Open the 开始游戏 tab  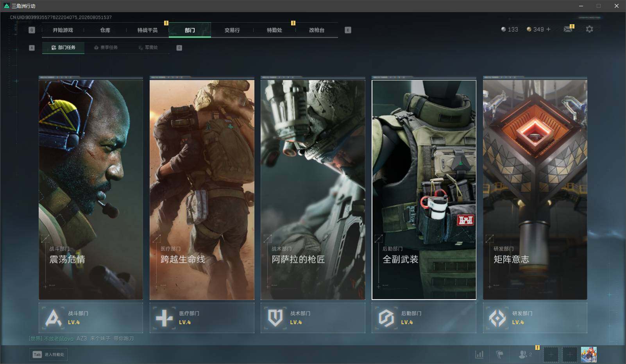[x=63, y=30]
